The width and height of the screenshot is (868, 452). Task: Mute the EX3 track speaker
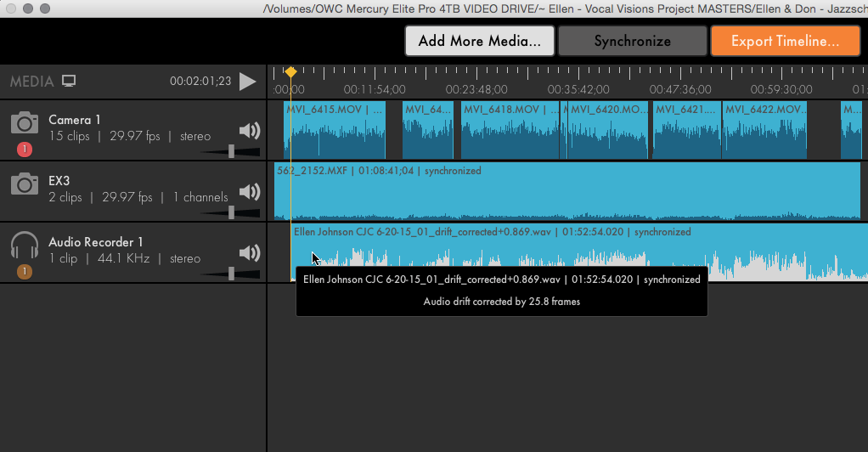(250, 192)
